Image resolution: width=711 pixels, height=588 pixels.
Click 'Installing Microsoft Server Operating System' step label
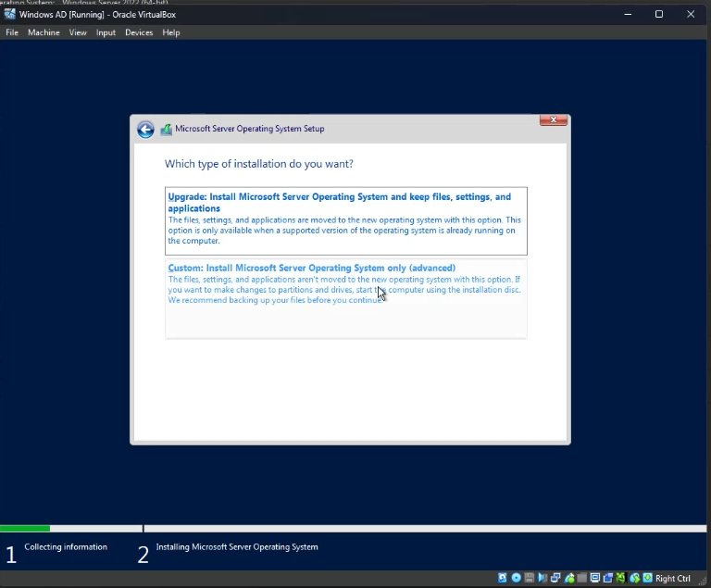(x=237, y=547)
